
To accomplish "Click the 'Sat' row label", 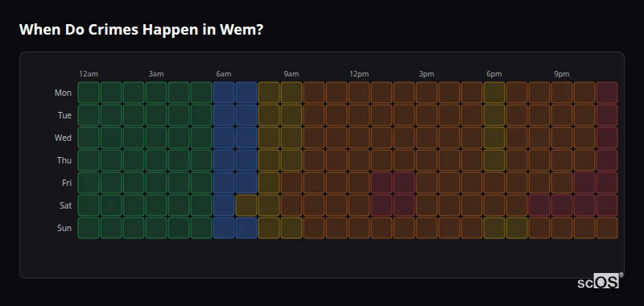I will [66, 205].
